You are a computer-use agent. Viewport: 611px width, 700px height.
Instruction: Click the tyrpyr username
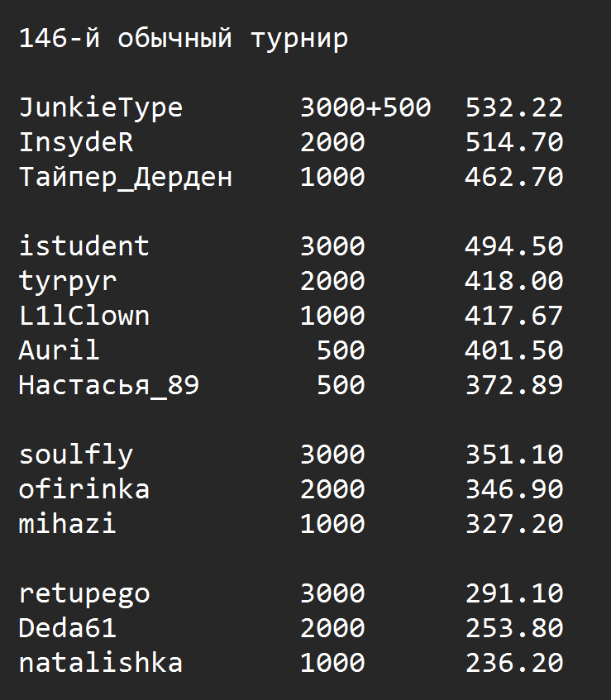[x=67, y=281]
